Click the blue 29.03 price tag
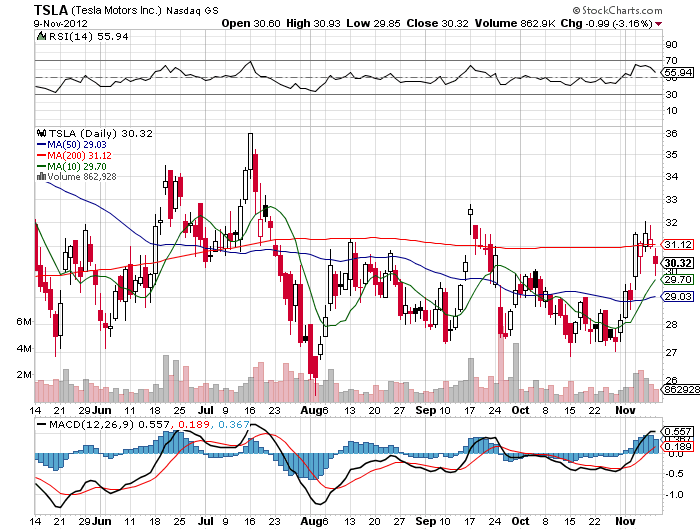Image resolution: width=700 pixels, height=530 pixels. [x=678, y=296]
